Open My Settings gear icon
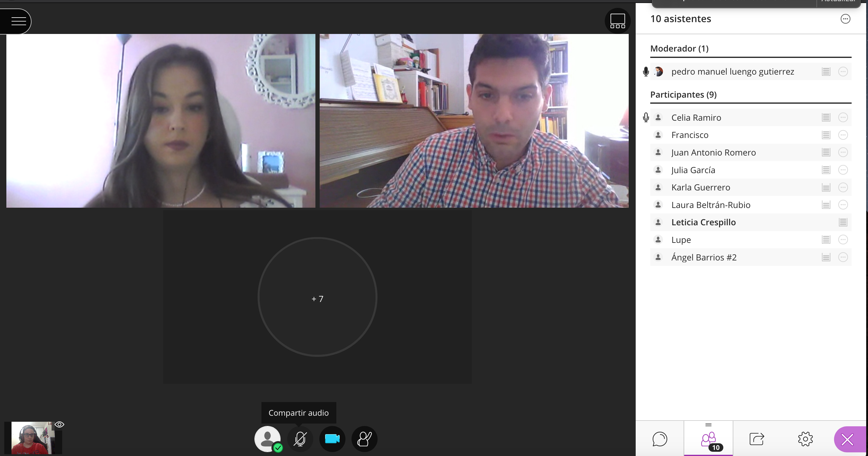 click(805, 439)
